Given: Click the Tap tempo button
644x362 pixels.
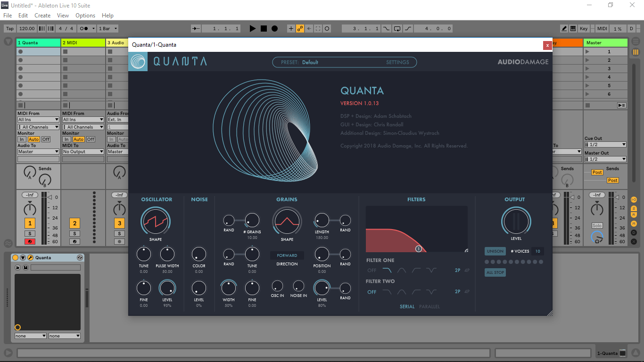Looking at the screenshot, I should 10,29.
